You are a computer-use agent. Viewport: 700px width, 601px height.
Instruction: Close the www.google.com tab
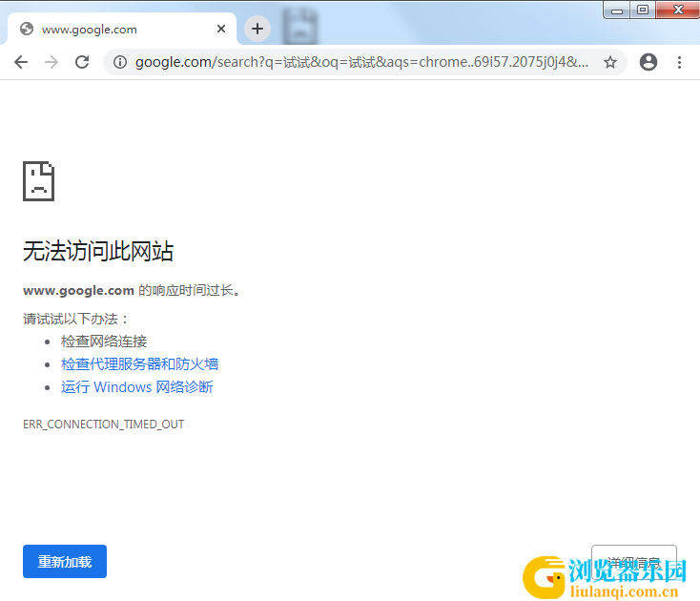pyautogui.click(x=221, y=29)
